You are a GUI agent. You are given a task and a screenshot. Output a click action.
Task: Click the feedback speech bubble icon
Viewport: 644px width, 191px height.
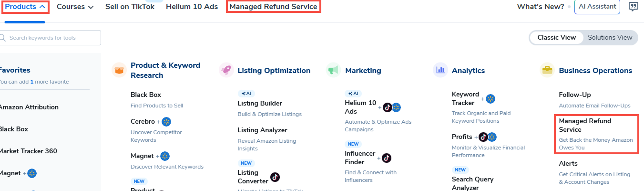point(634,7)
